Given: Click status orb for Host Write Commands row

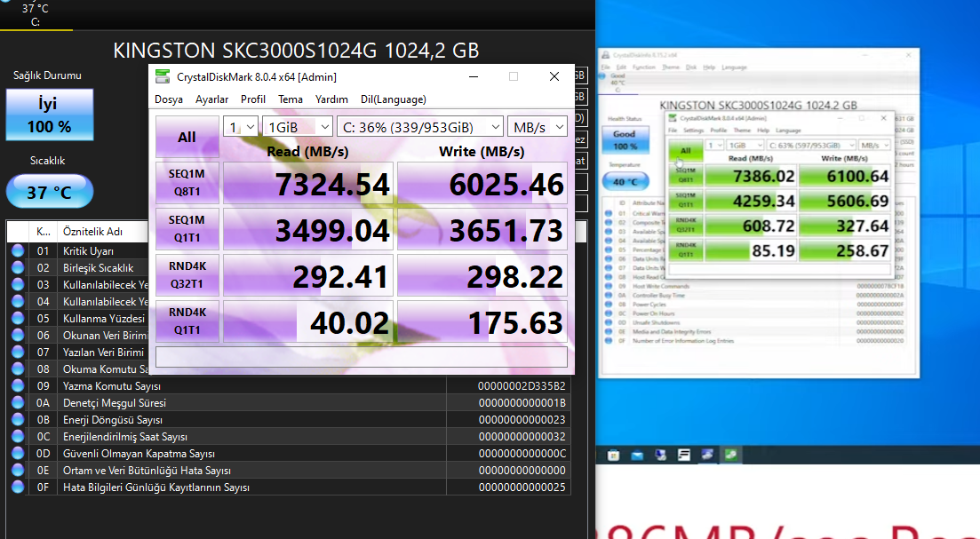Looking at the screenshot, I should pos(608,286).
